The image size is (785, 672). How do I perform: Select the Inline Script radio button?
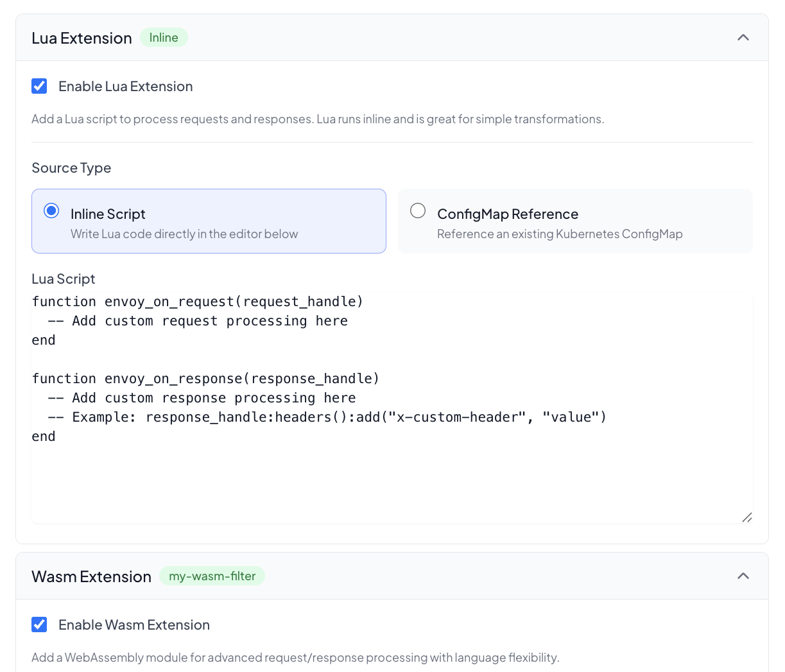click(51, 211)
